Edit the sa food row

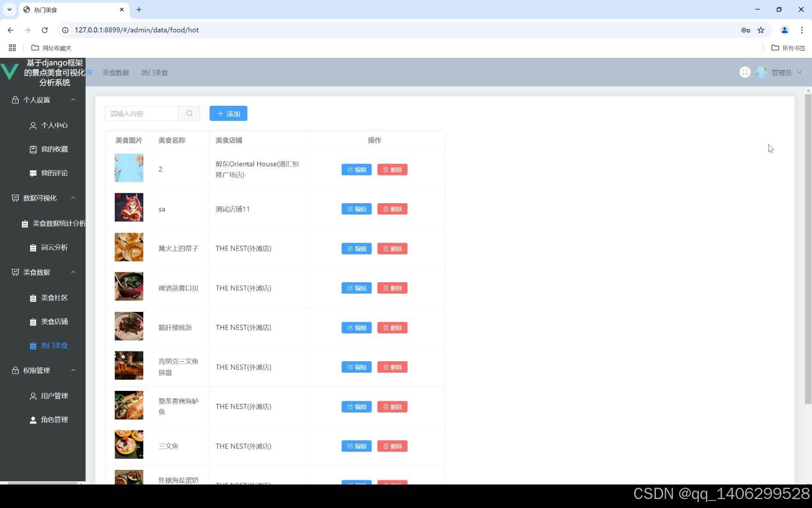357,209
